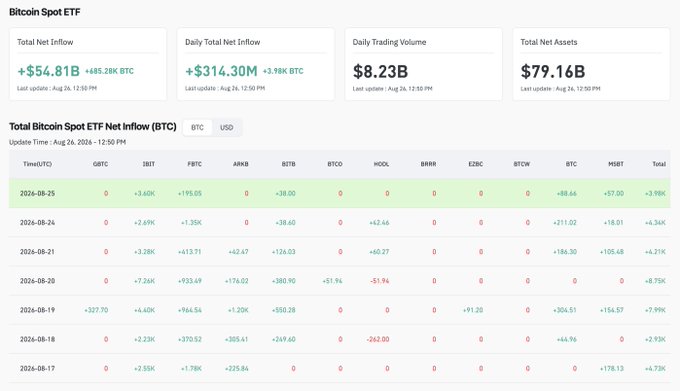Click the Total column header

click(659, 164)
